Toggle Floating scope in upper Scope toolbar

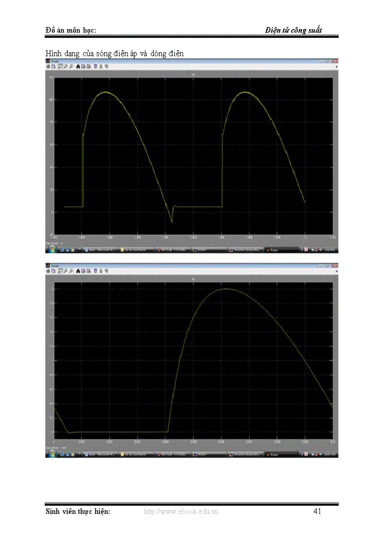pyautogui.click(x=95, y=68)
